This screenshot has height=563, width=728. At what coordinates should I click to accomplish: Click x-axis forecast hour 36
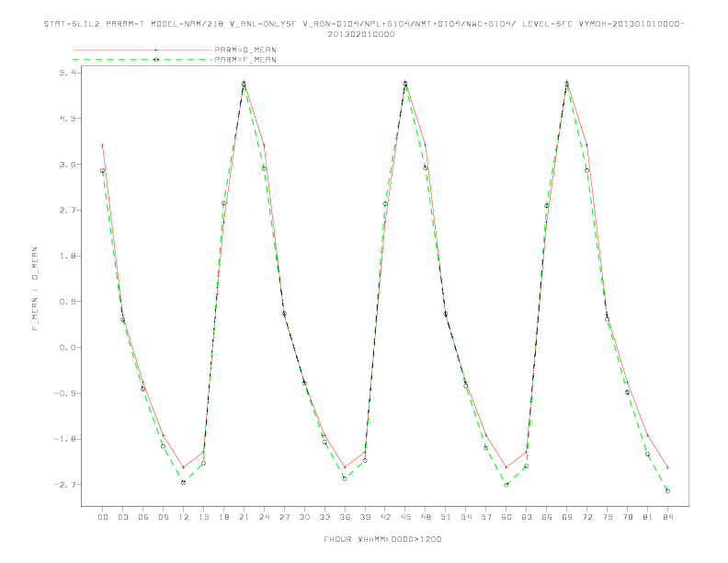point(345,517)
